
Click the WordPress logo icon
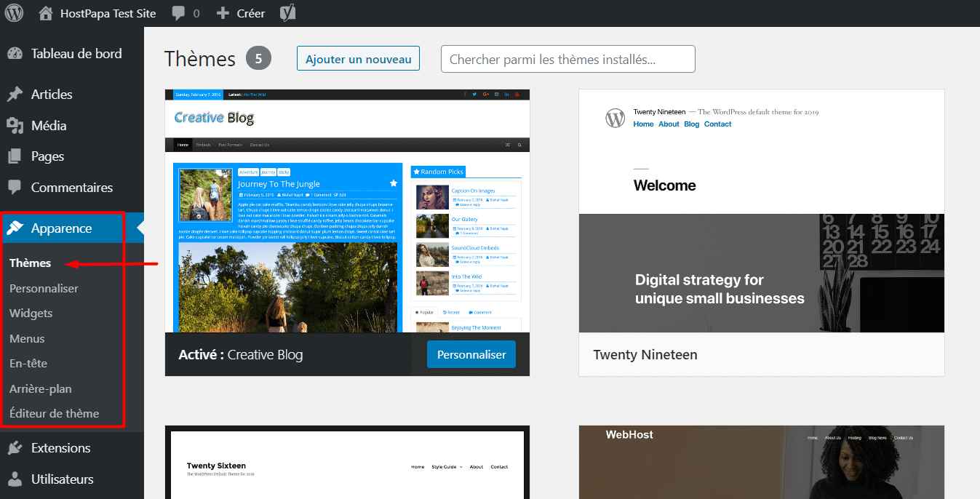coord(14,12)
